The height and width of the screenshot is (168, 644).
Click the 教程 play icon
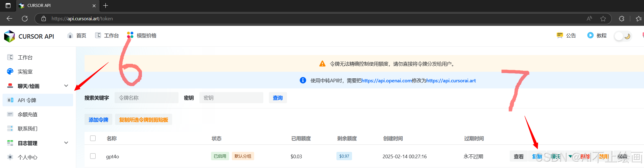[590, 35]
